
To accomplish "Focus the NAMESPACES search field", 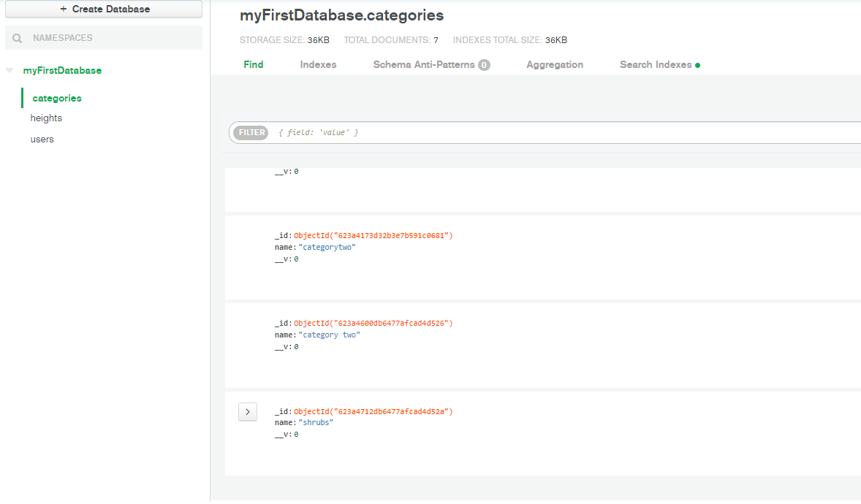I will pos(110,38).
